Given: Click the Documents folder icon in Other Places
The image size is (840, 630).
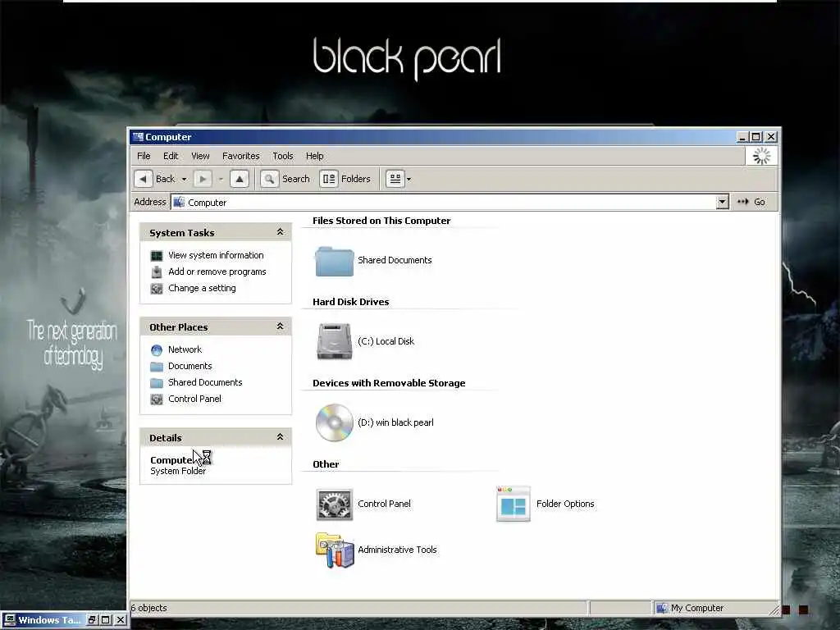Looking at the screenshot, I should click(x=157, y=367).
